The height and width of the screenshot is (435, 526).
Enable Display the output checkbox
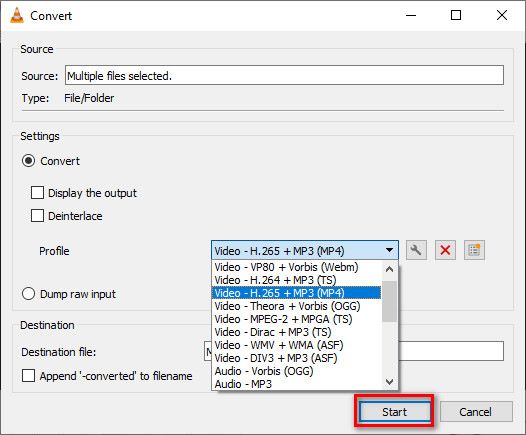click(x=37, y=193)
